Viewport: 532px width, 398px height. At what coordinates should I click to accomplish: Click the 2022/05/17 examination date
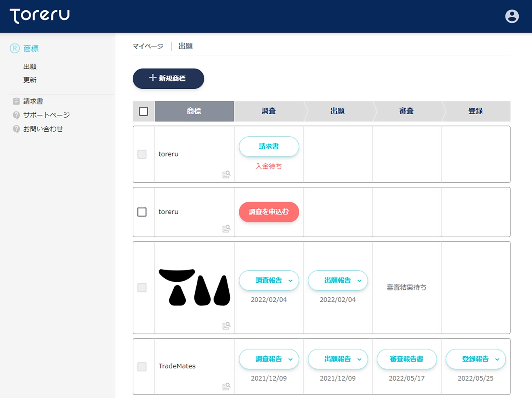[407, 378]
